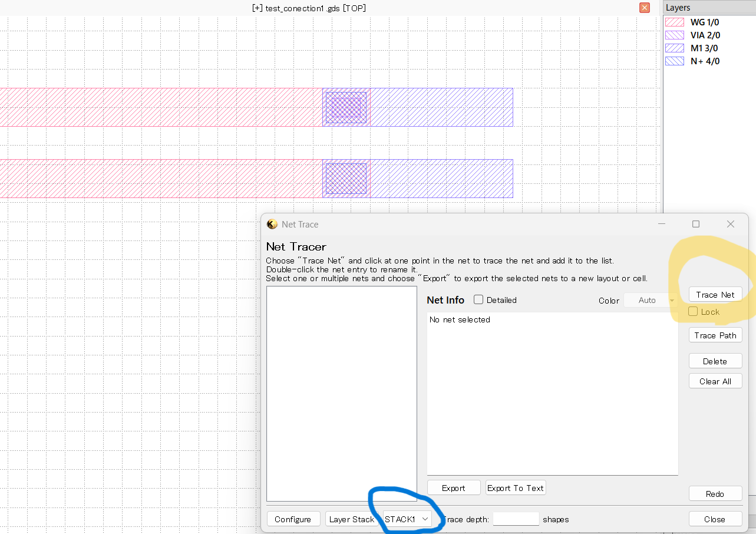
Task: Select the M1 3/0 layer swatch
Action: [674, 48]
